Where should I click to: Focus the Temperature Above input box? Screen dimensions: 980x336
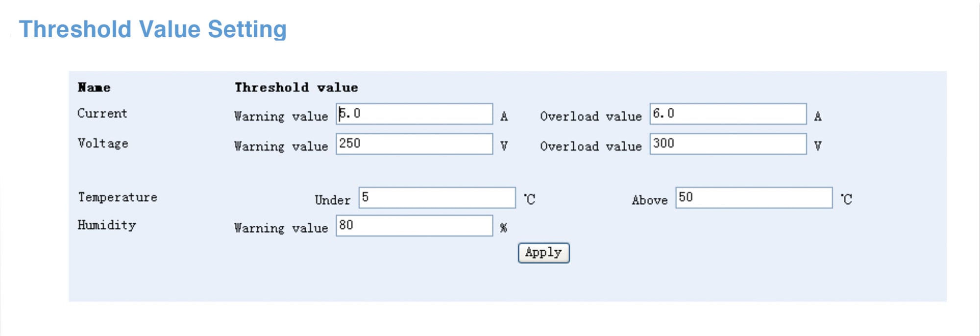tap(754, 198)
